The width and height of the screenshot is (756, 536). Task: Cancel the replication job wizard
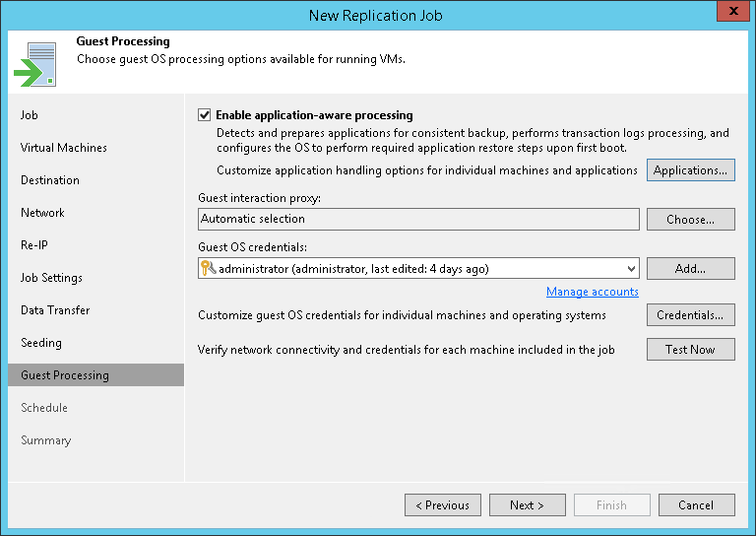pyautogui.click(x=697, y=504)
